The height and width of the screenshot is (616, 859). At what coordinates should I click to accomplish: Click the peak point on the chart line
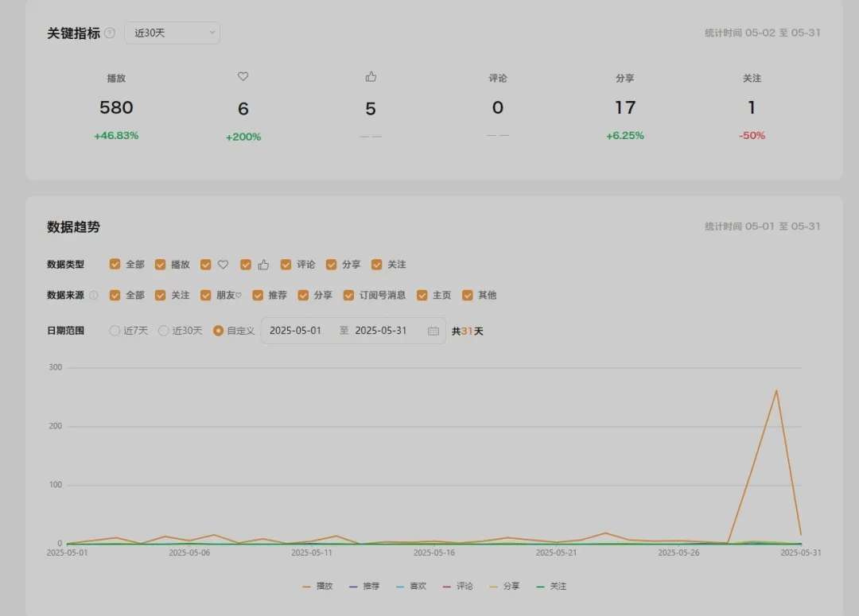point(776,390)
